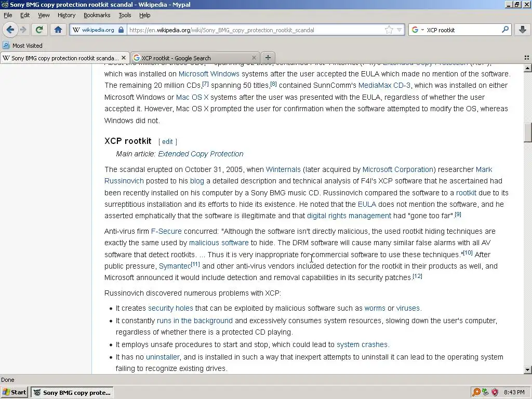Open the Extended Copy Protection main article link
Image resolution: width=532 pixels, height=399 pixels.
pyautogui.click(x=201, y=154)
